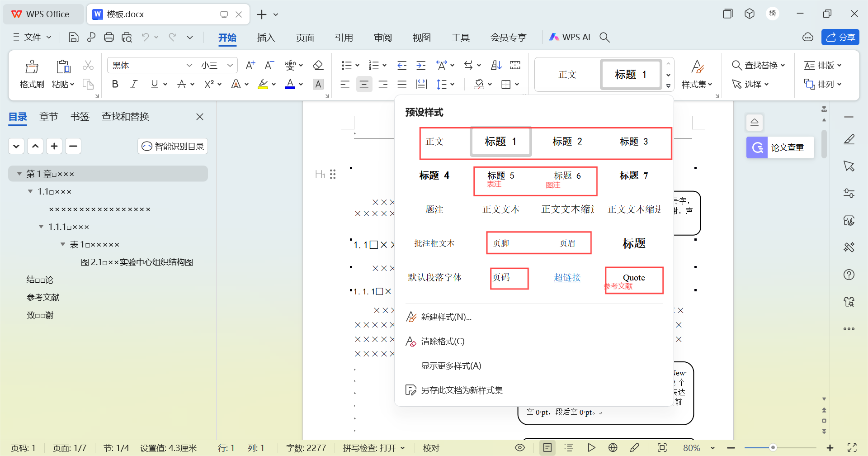Image resolution: width=868 pixels, height=456 pixels.
Task: Toggle page layout view in status bar
Action: (x=547, y=448)
